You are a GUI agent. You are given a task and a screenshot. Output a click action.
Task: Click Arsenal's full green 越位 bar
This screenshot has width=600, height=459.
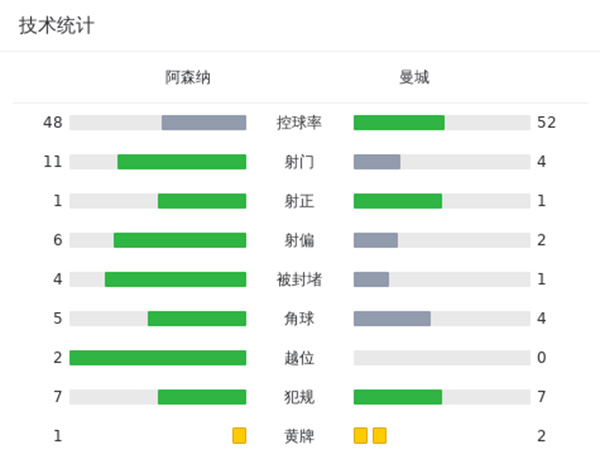click(158, 358)
